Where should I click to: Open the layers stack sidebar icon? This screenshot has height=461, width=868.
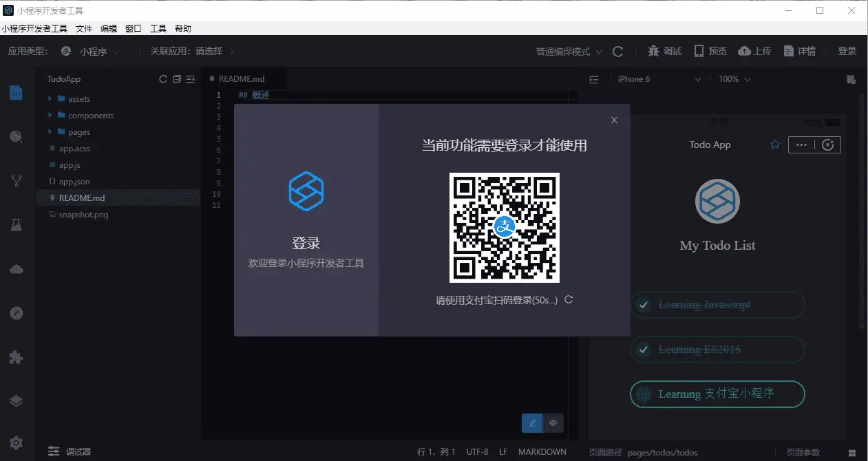pos(17,401)
